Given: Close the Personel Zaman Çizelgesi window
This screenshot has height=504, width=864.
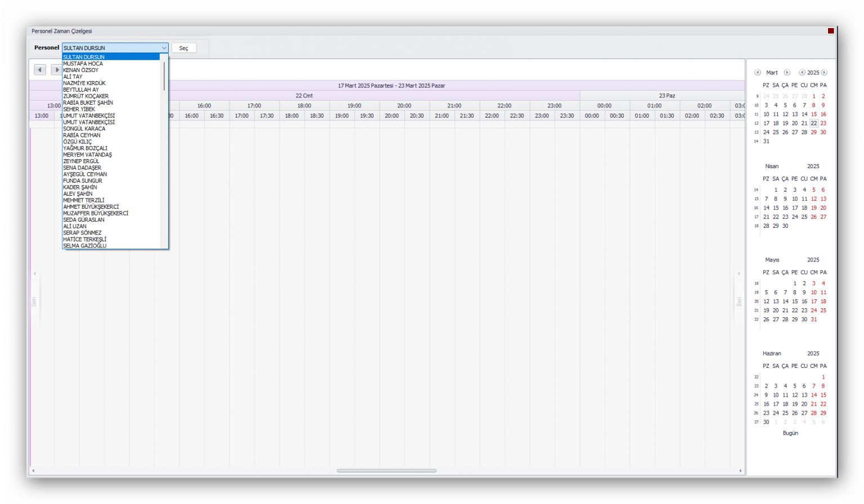Looking at the screenshot, I should point(831,31).
